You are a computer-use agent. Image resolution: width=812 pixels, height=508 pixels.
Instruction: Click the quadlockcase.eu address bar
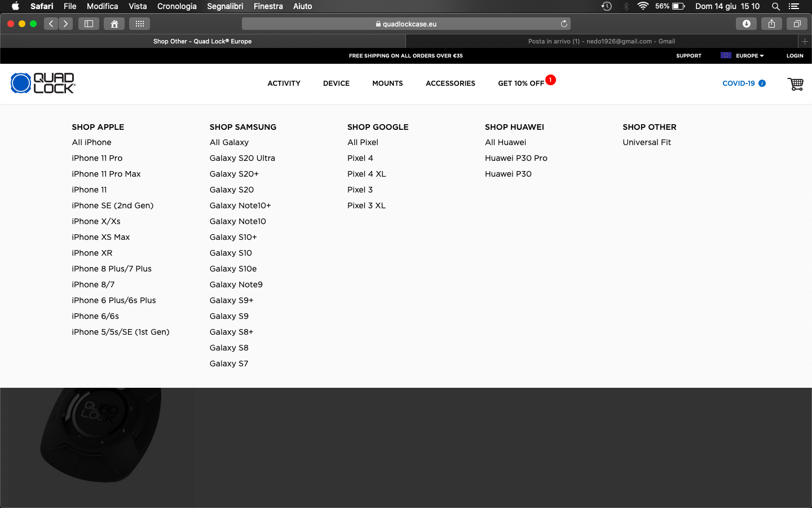[406, 24]
